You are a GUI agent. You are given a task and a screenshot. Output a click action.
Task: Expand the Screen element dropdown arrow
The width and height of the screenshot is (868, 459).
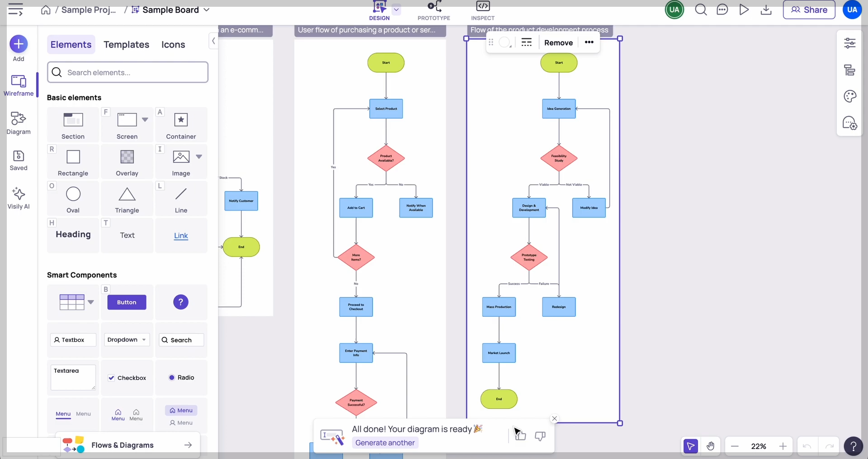[145, 120]
